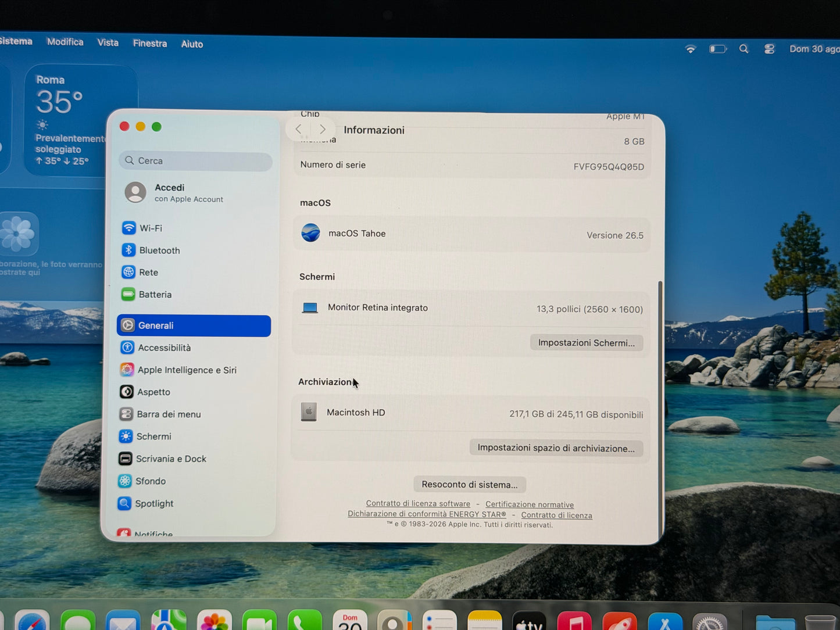The height and width of the screenshot is (630, 840).
Task: Click Resoconto di sistema button
Action: point(469,484)
